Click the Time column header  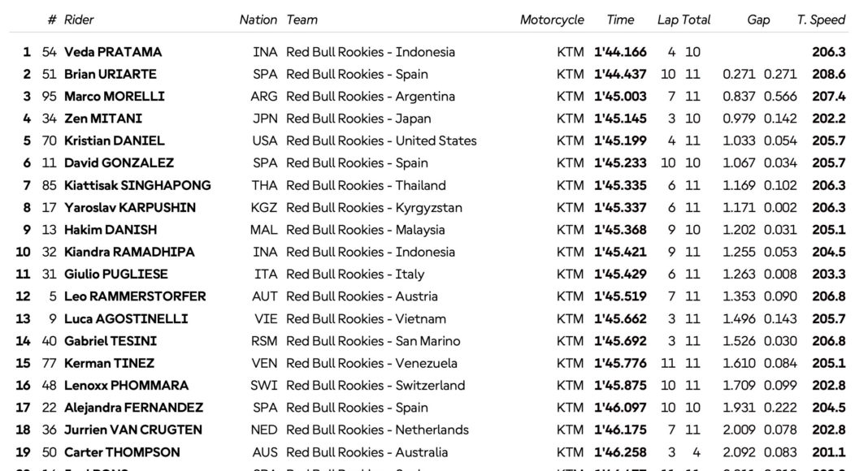click(x=620, y=19)
